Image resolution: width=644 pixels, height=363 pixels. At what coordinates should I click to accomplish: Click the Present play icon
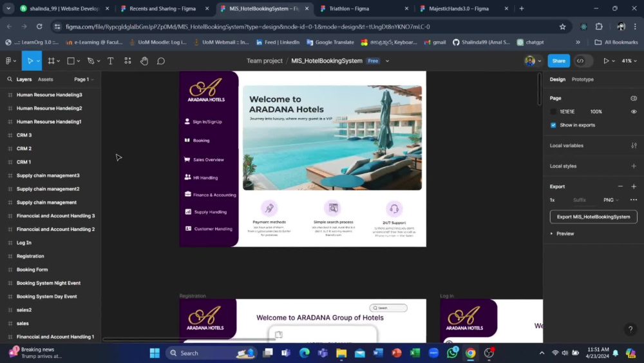(x=606, y=61)
